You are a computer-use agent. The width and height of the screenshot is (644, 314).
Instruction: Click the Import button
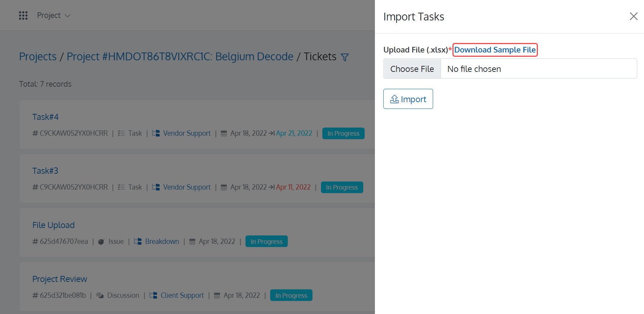click(408, 99)
